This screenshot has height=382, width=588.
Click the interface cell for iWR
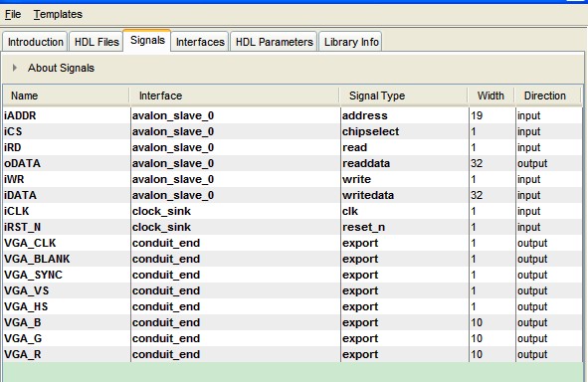pyautogui.click(x=236, y=179)
